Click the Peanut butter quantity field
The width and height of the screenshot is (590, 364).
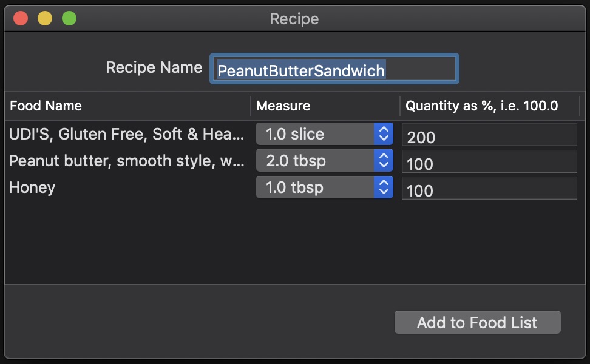489,163
